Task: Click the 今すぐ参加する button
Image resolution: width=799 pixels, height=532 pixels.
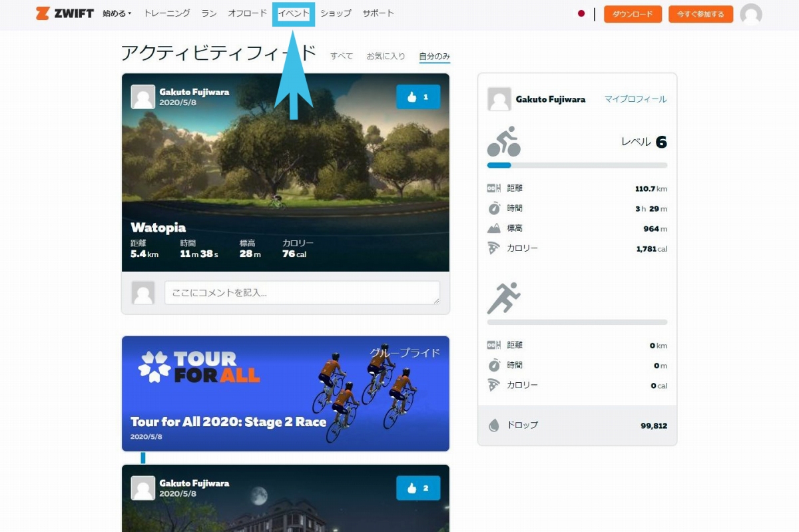Action: (x=700, y=14)
